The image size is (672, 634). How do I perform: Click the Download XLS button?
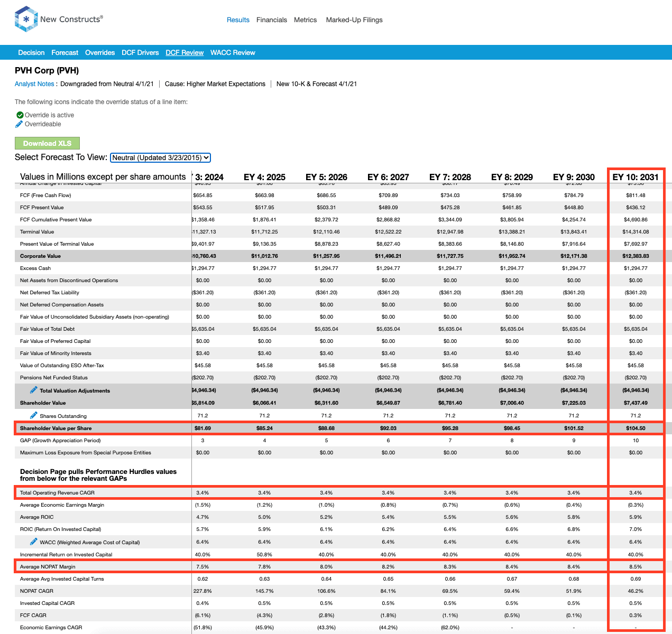point(47,143)
